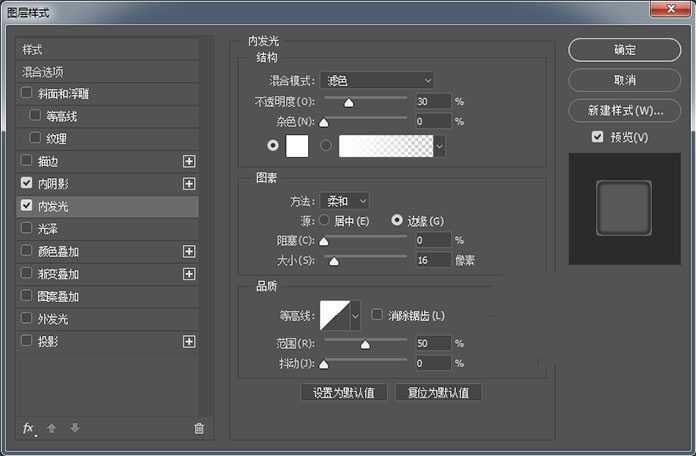Open the fx effects menu icon
This screenshot has width=696, height=456.
[28, 428]
